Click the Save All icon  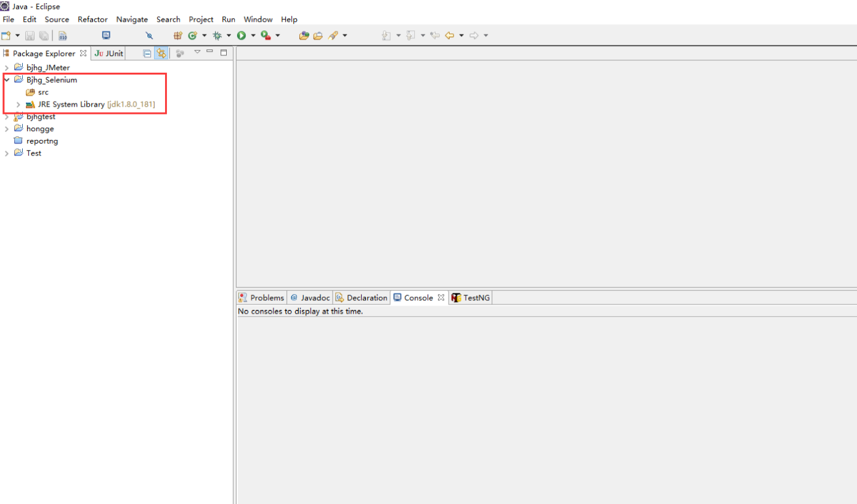coord(44,36)
